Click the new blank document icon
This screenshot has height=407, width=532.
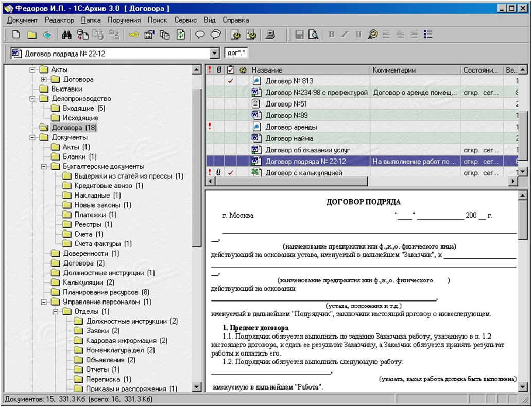click(x=16, y=34)
